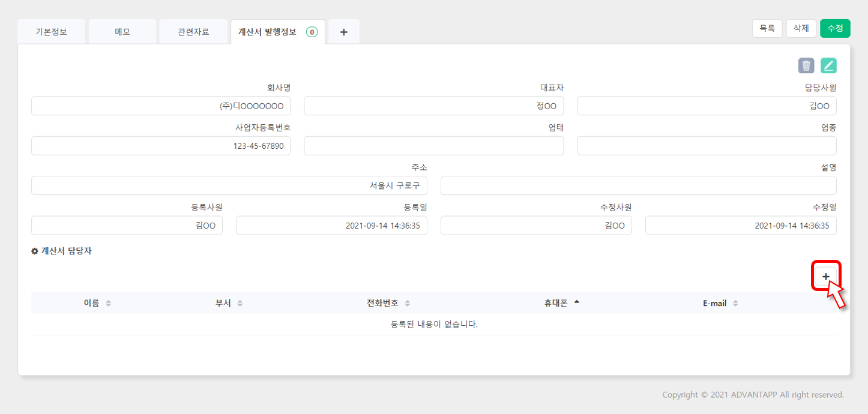Click the 목록 button

pyautogui.click(x=767, y=28)
